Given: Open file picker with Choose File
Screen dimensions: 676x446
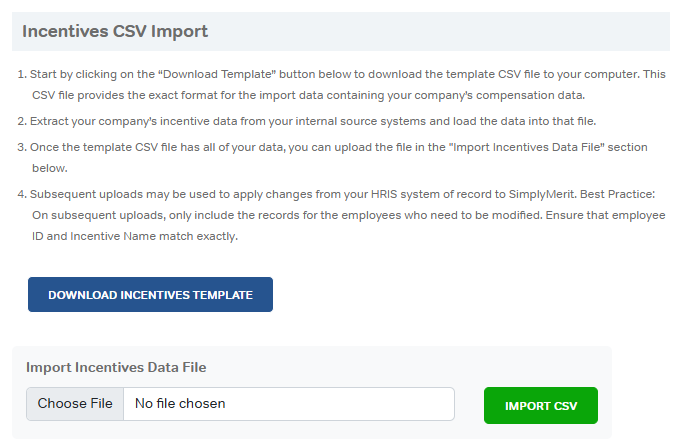Looking at the screenshot, I should 75,404.
